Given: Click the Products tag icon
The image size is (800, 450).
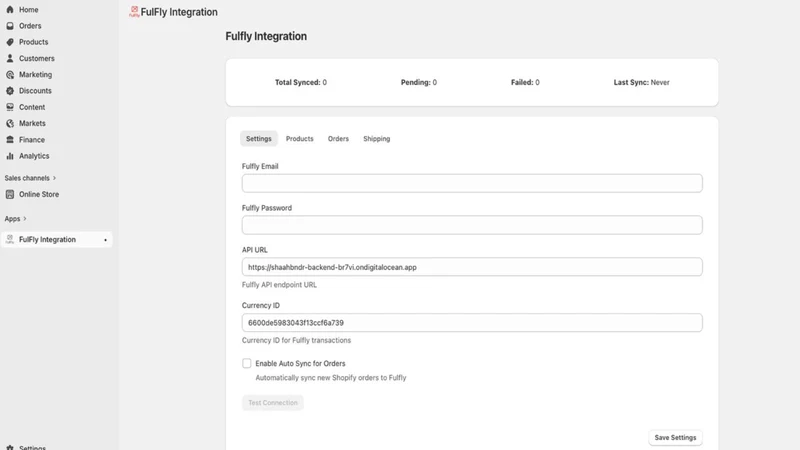Looking at the screenshot, I should click(x=10, y=42).
